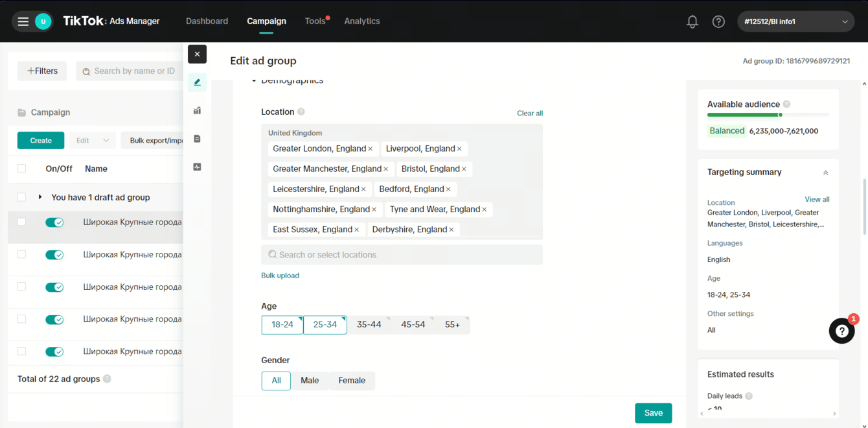Click the Search or select locations field
The image size is (868, 428).
pyautogui.click(x=402, y=255)
